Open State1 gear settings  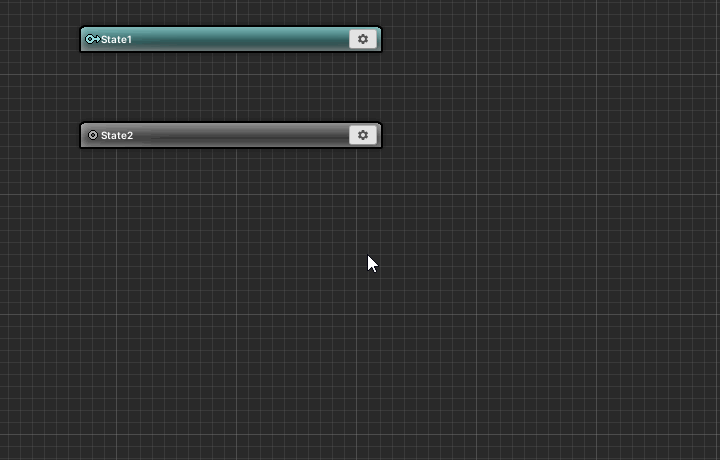click(x=363, y=39)
